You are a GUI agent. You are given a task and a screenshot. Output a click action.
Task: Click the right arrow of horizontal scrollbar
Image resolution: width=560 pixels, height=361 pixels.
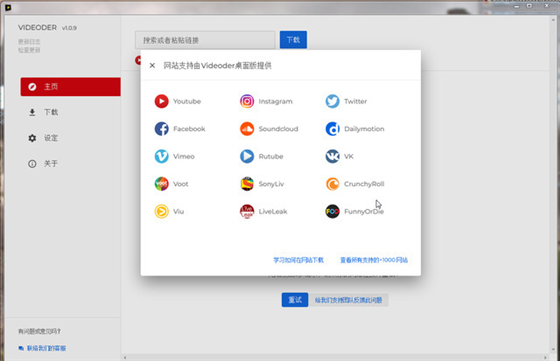click(x=545, y=357)
